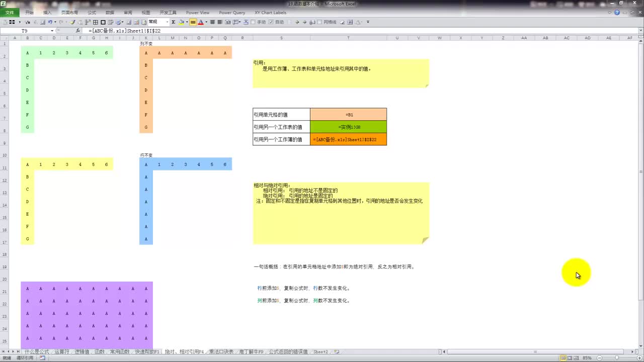Image resolution: width=644 pixels, height=362 pixels.
Task: Switch to the Sheet2 sheet tab
Action: click(x=320, y=352)
